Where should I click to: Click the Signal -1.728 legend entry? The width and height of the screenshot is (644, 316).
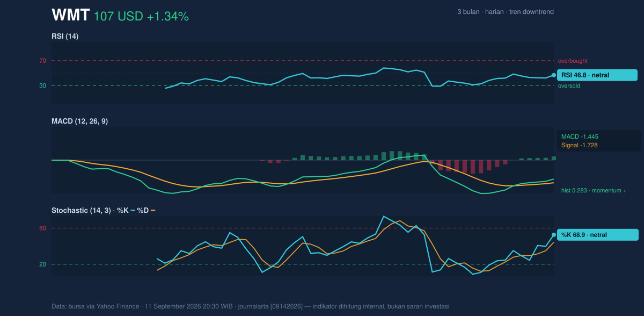pos(580,145)
